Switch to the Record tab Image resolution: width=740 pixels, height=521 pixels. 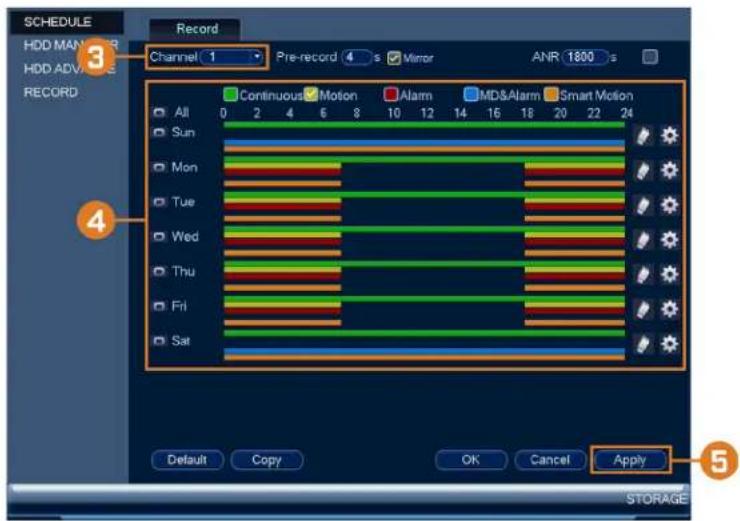point(197,29)
